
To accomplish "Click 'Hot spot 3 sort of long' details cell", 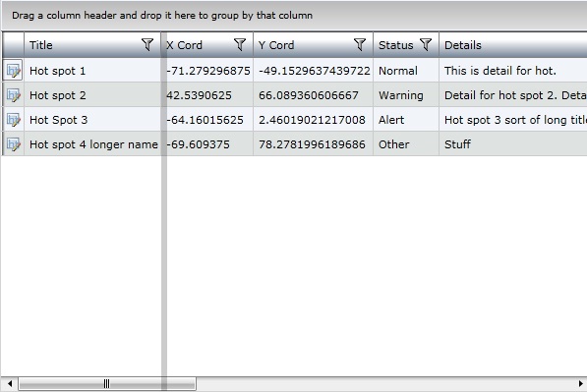I will (x=513, y=120).
